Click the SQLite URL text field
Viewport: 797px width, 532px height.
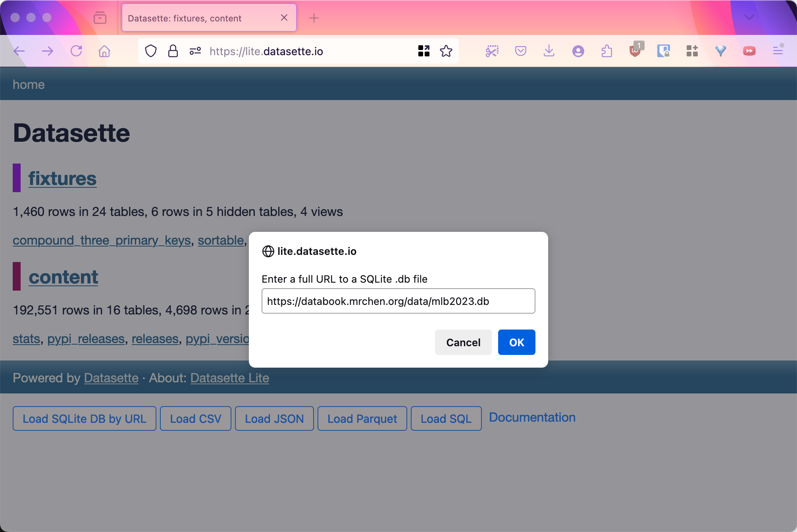[398, 301]
